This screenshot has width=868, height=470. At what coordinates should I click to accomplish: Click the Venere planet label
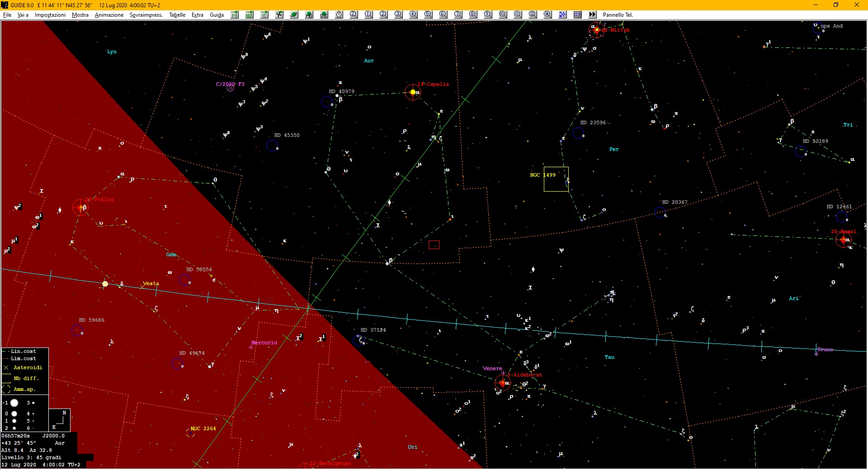coord(492,368)
